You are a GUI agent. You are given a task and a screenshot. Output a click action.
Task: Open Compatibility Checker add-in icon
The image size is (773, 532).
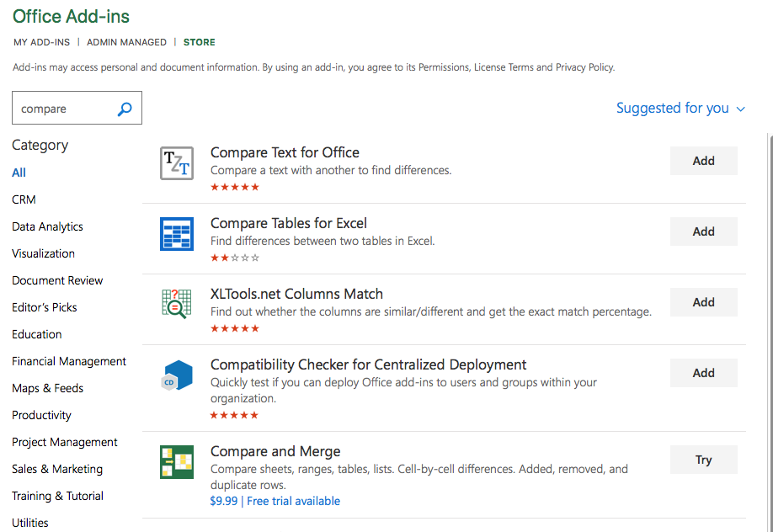coord(177,375)
